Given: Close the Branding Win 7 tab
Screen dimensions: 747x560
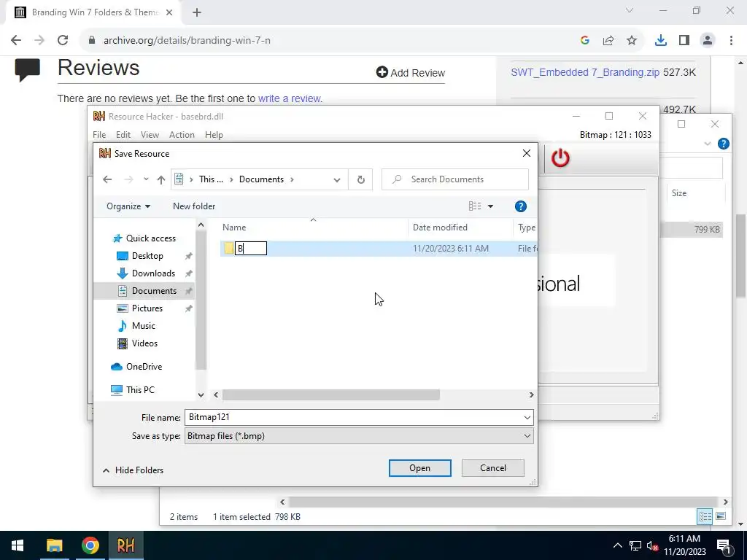Looking at the screenshot, I should pyautogui.click(x=169, y=12).
